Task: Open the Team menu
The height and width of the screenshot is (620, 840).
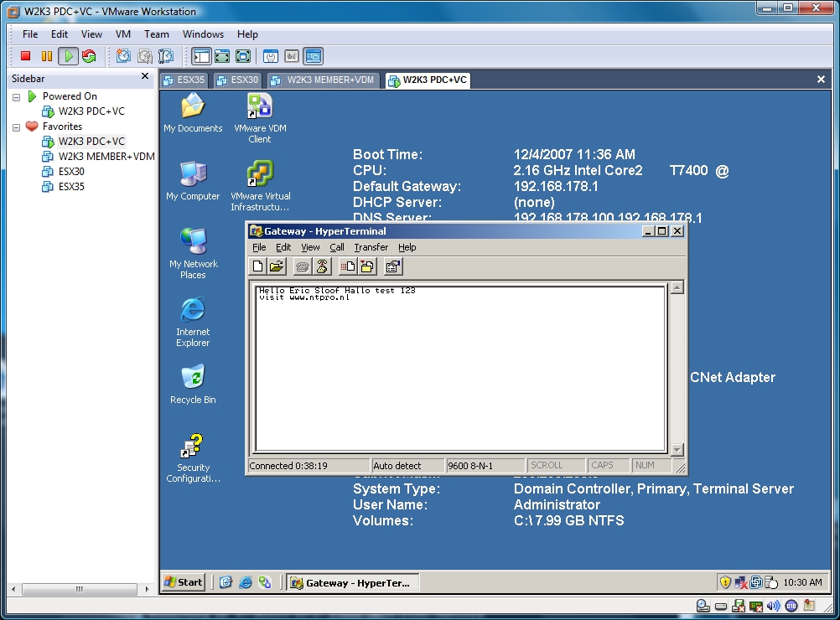Action: [157, 34]
